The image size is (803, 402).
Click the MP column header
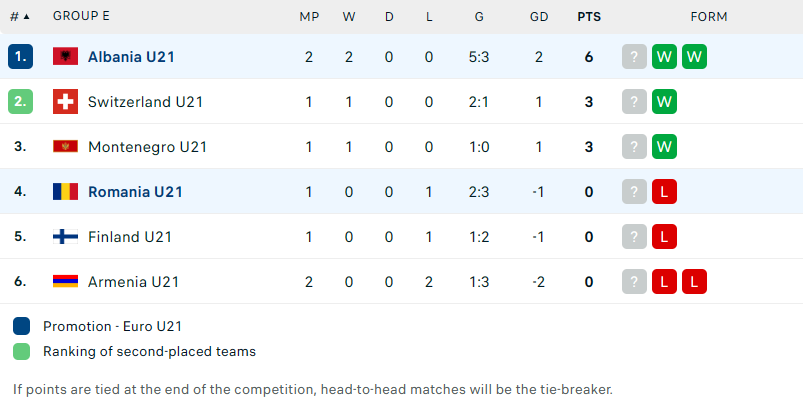click(x=309, y=16)
